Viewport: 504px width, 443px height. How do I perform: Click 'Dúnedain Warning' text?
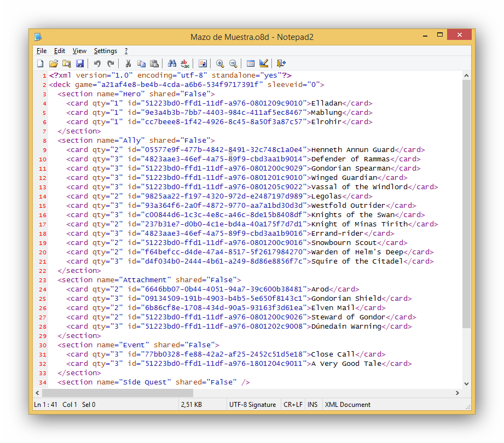tap(346, 327)
